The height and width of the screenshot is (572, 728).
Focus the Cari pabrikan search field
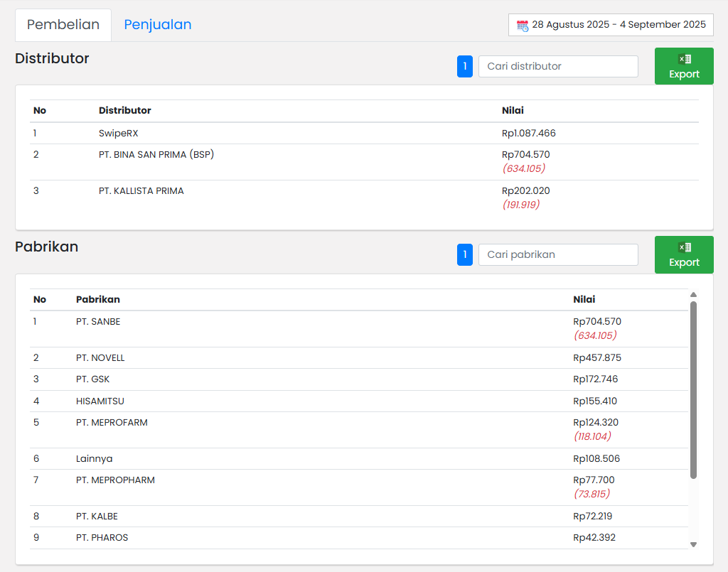558,254
